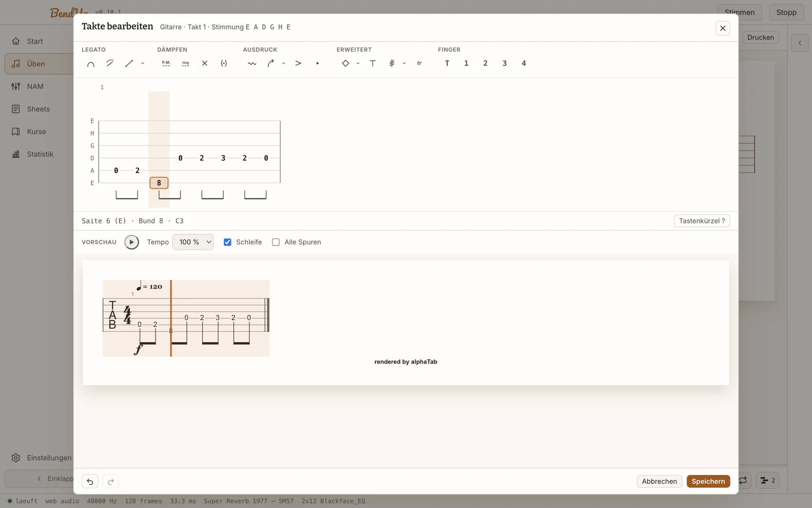Select fret 3 note on D string
This screenshot has width=812, height=508.
click(x=223, y=158)
